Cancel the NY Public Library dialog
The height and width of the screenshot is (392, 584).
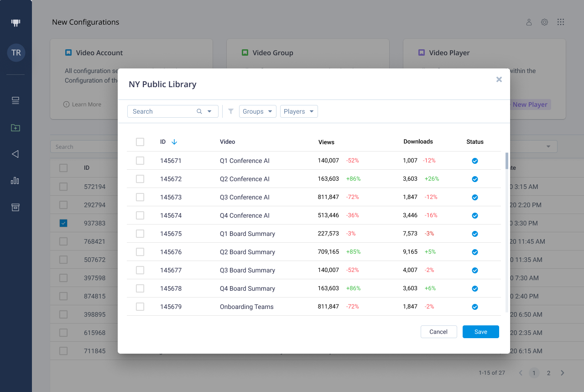pos(438,332)
